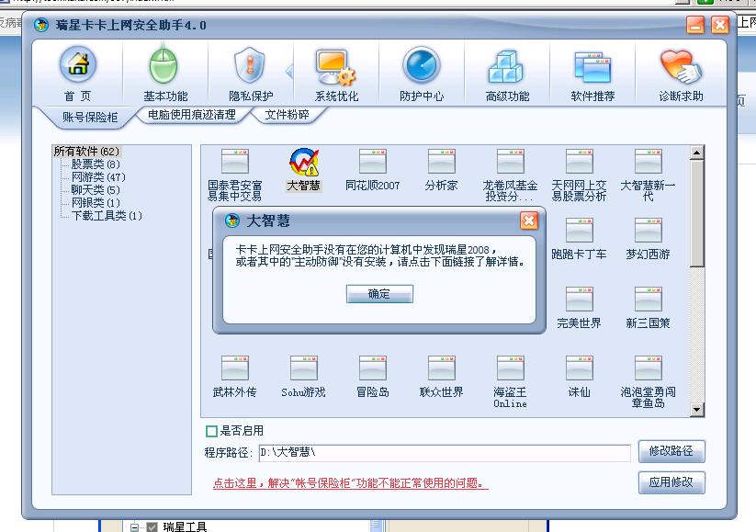Open 高级功能 cubes icon

coord(506,66)
